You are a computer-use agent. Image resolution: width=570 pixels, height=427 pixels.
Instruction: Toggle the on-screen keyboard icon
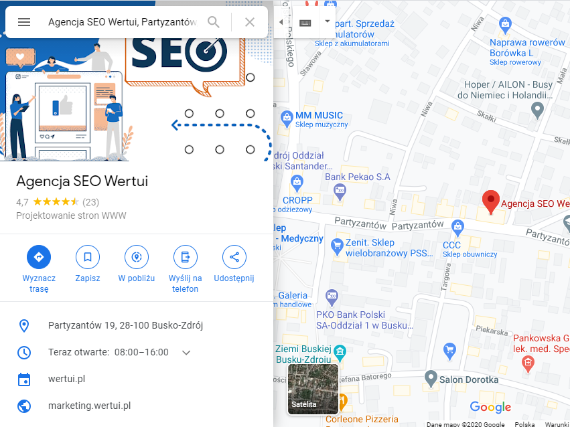(305, 23)
